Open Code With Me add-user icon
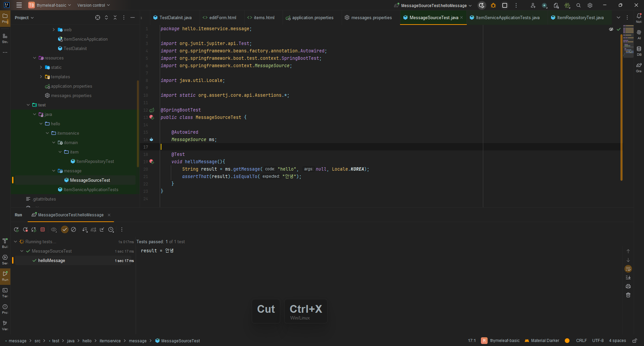This screenshot has width=644, height=346. click(533, 5)
